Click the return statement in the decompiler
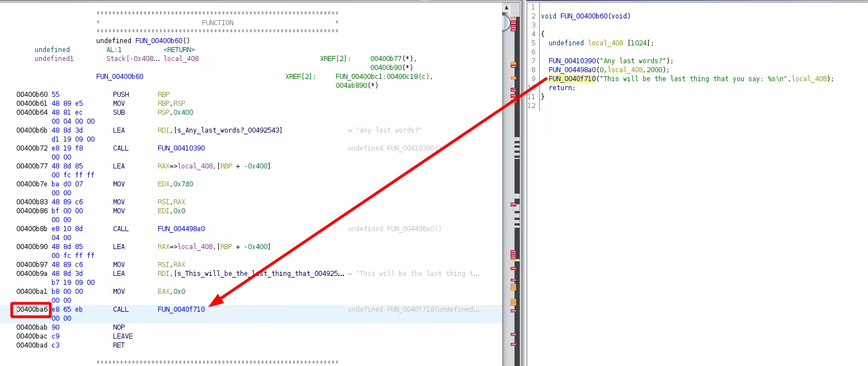868x366 pixels. click(x=562, y=88)
